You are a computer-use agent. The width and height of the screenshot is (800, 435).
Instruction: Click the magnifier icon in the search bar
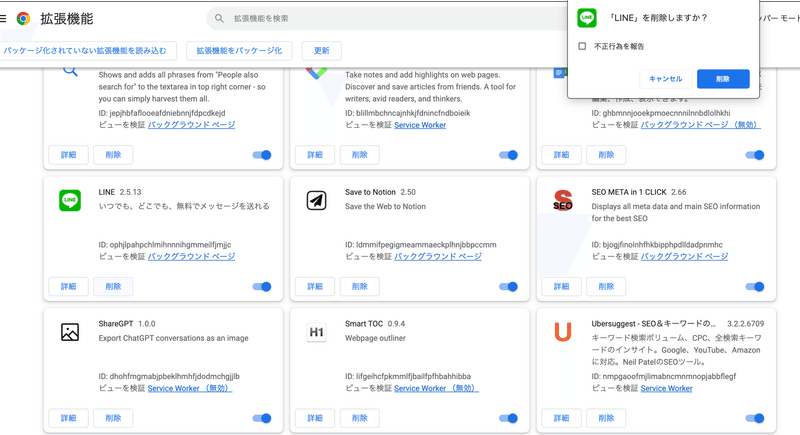[219, 18]
